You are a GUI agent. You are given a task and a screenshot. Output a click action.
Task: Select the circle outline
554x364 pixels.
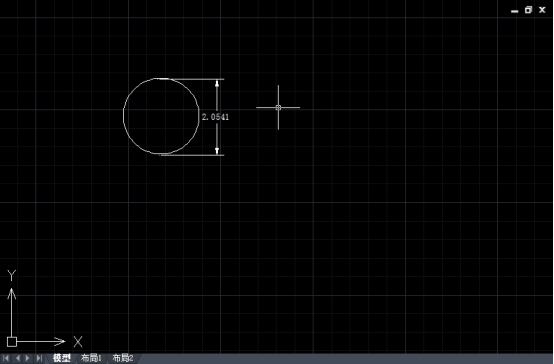pos(123,116)
